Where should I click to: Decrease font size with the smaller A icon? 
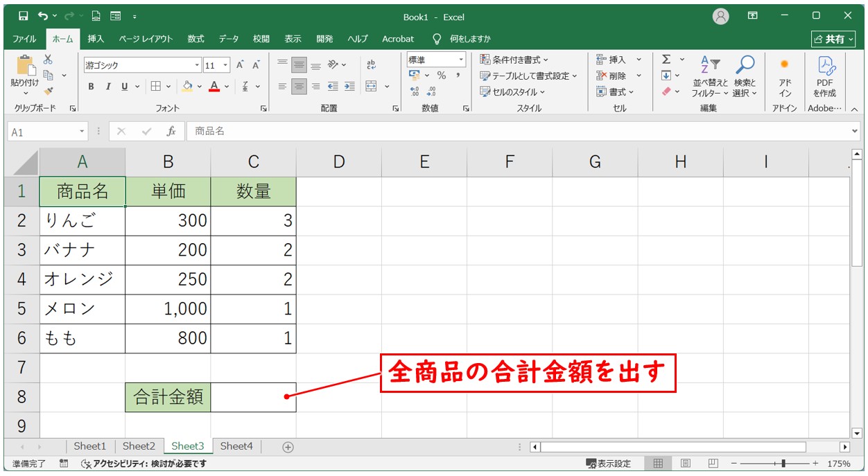pyautogui.click(x=256, y=65)
